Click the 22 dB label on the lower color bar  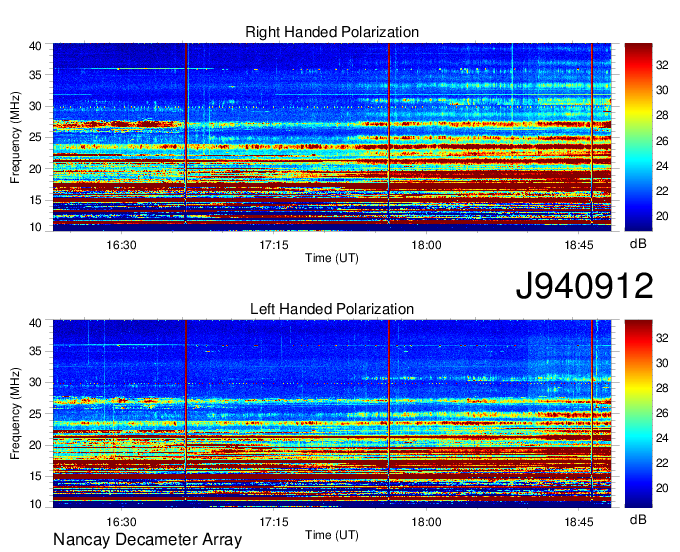662,464
